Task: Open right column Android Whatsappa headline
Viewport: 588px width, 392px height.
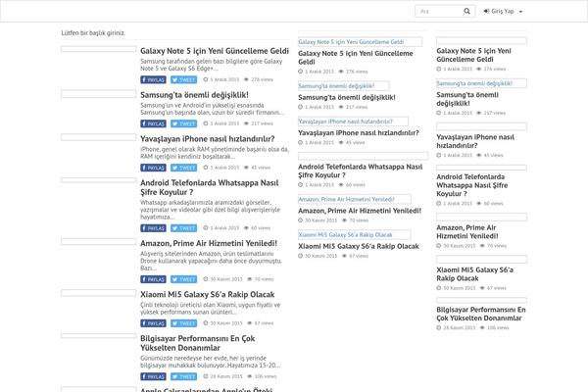Action: click(x=471, y=185)
